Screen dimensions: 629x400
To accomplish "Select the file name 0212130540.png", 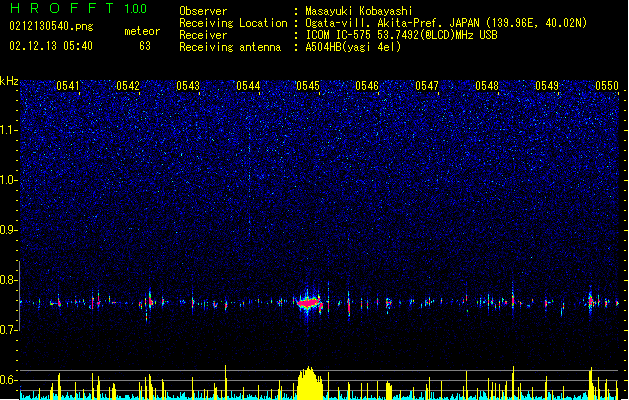I will (x=51, y=26).
